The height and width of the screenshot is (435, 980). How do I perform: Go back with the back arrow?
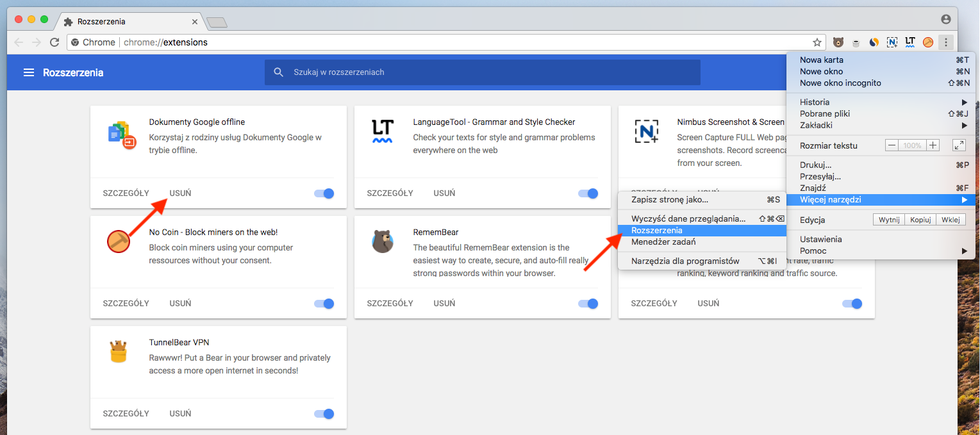19,42
